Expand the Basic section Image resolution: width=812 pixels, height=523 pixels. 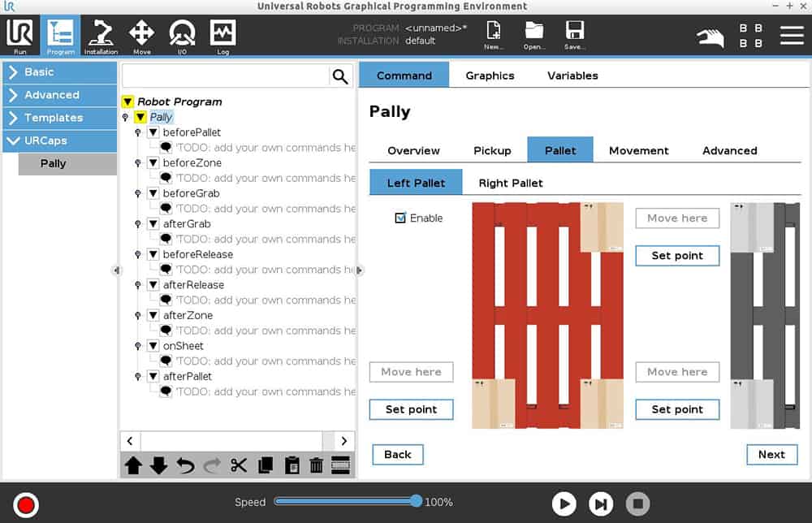pos(60,72)
